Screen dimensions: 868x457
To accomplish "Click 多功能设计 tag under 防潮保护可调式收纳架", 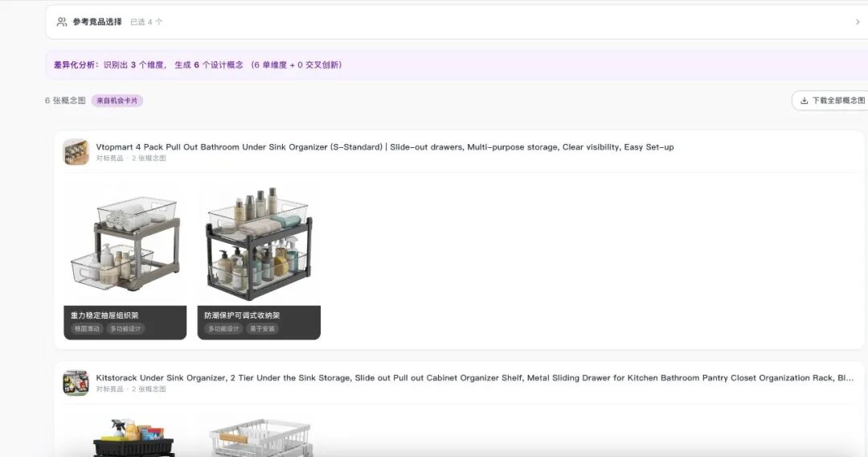I will point(223,329).
